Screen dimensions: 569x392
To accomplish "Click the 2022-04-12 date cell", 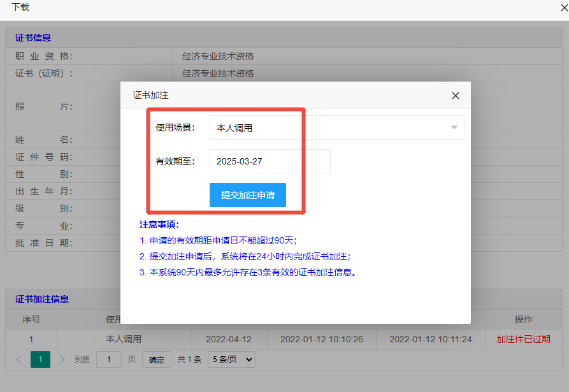I will (x=229, y=339).
